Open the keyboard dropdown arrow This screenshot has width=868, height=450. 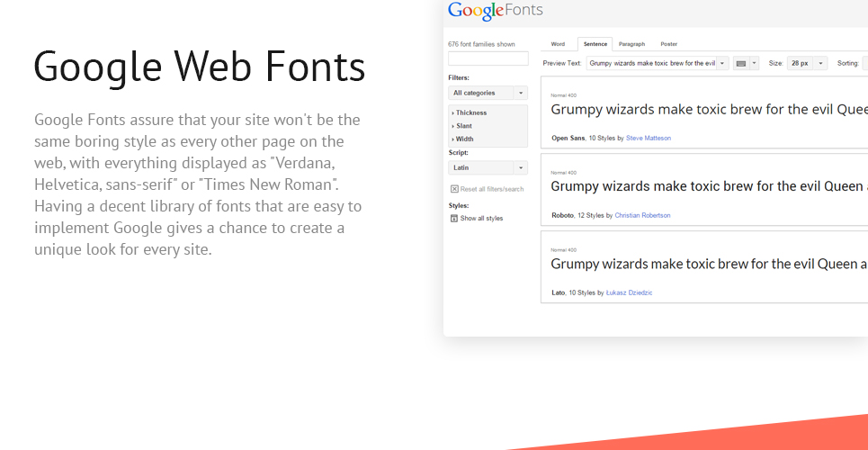coord(754,63)
